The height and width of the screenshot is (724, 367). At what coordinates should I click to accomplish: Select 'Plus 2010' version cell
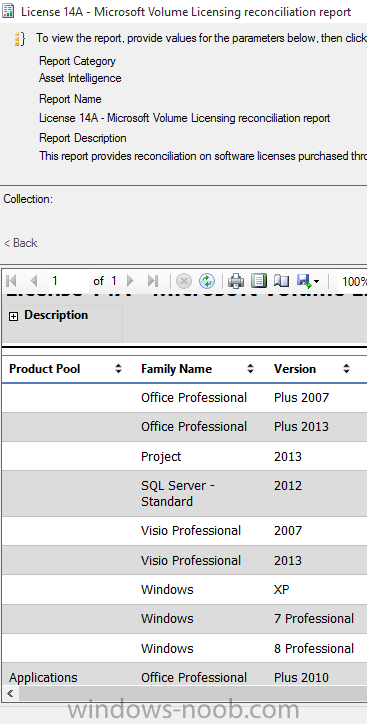pos(301,678)
